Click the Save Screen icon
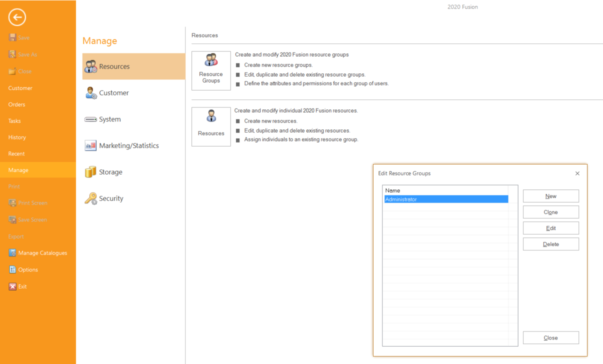The image size is (603, 364). click(x=12, y=219)
